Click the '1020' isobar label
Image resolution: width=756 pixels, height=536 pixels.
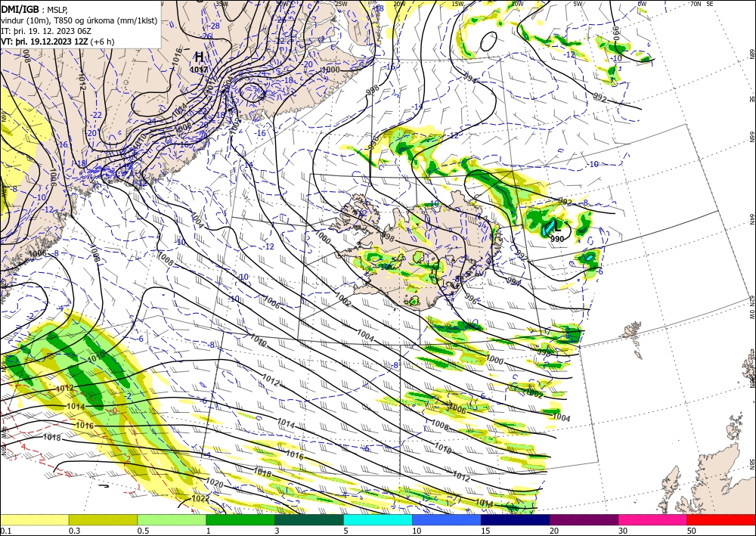click(214, 482)
